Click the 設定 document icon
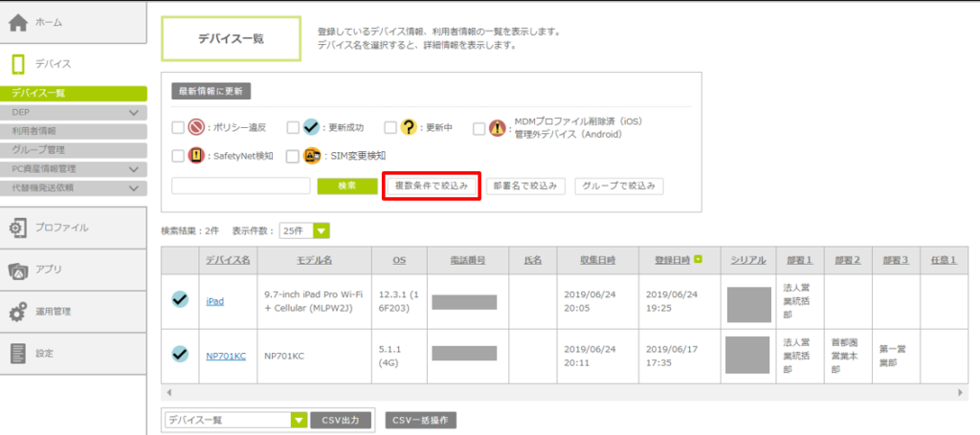980x435 pixels. [18, 354]
